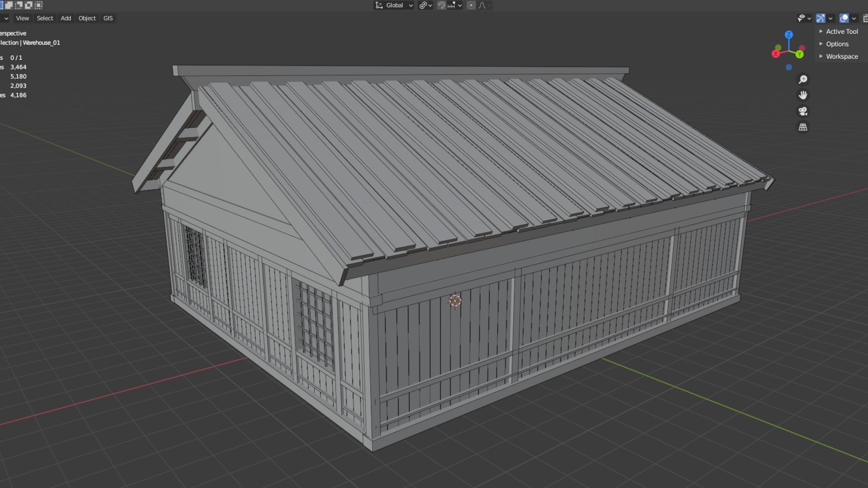Open overlays options dropdown arrow
Image resolution: width=868 pixels, height=488 pixels.
pos(854,18)
